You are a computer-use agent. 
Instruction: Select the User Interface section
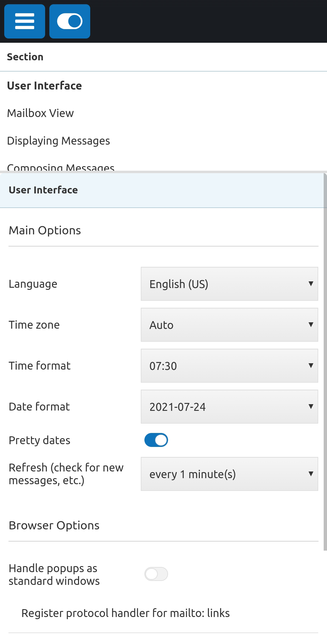[44, 86]
